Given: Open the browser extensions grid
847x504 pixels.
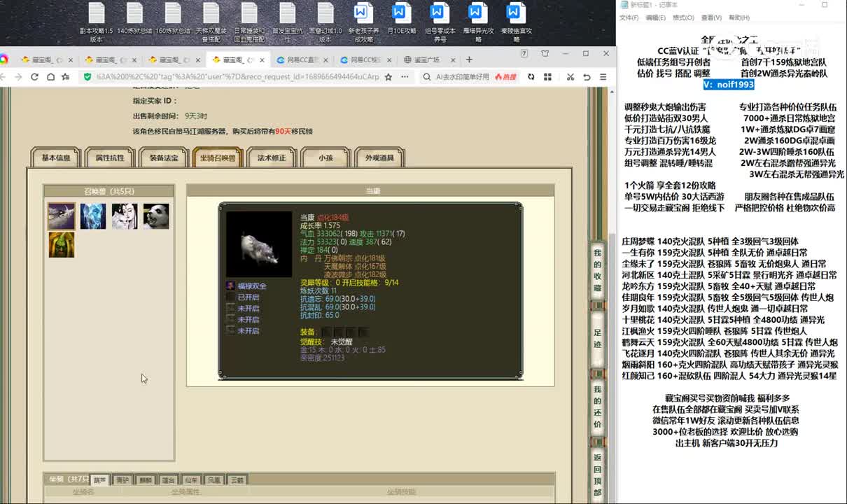Looking at the screenshot, I should coord(547,77).
